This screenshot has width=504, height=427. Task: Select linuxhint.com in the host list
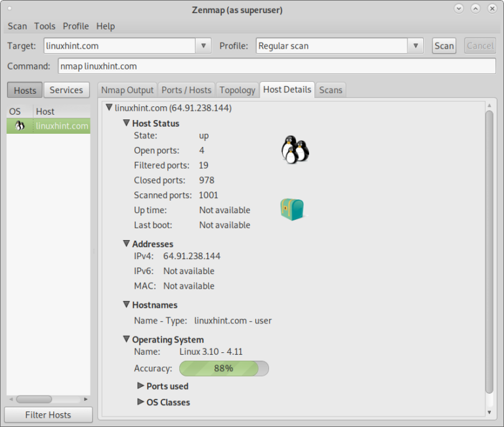point(49,126)
